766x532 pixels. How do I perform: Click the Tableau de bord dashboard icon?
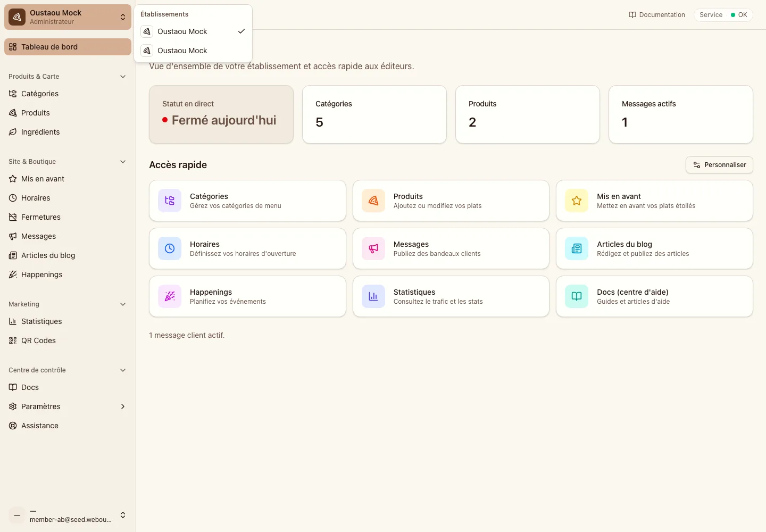click(x=13, y=47)
